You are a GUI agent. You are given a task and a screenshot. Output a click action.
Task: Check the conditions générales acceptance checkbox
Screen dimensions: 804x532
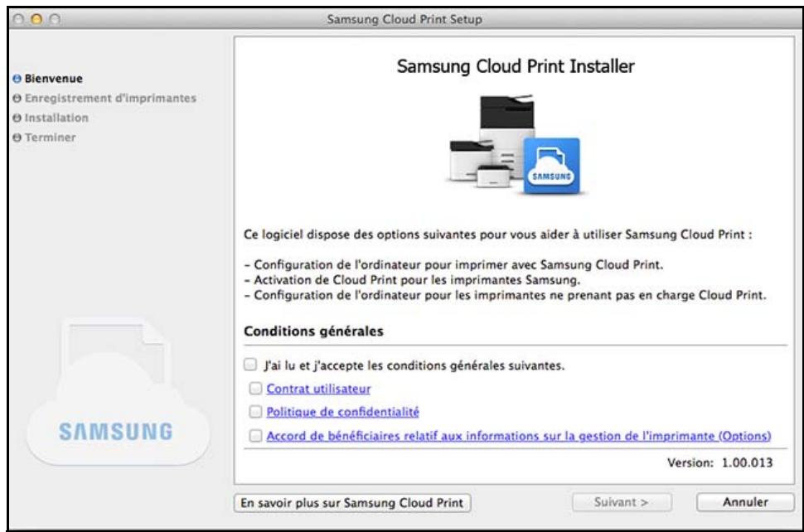click(250, 363)
